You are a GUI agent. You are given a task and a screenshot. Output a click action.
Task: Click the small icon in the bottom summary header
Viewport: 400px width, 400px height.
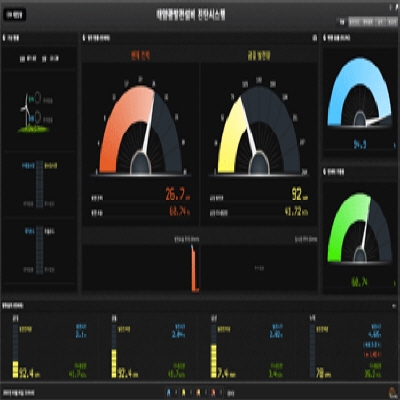point(394,306)
